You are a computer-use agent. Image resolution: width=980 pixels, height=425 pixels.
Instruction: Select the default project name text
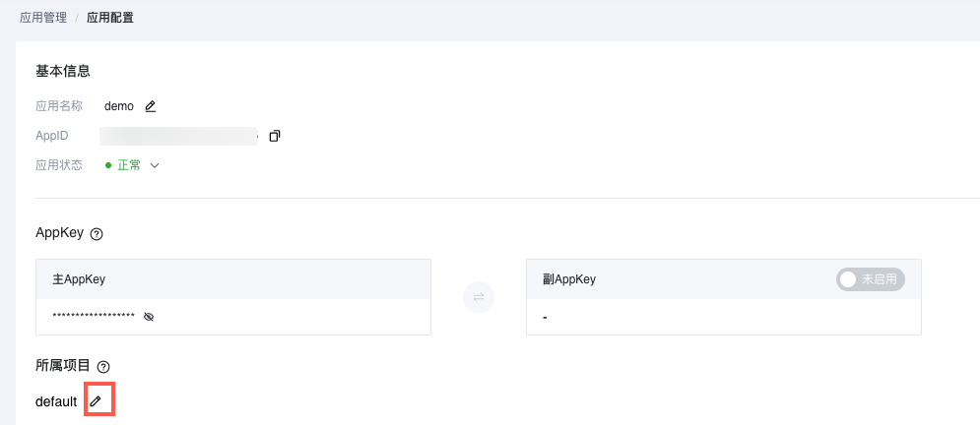coord(56,402)
